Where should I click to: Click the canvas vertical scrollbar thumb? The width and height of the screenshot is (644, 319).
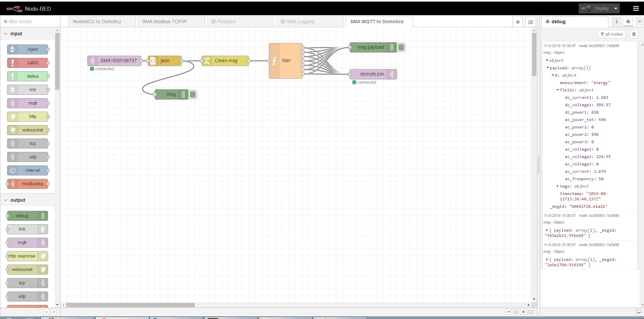tap(534, 54)
